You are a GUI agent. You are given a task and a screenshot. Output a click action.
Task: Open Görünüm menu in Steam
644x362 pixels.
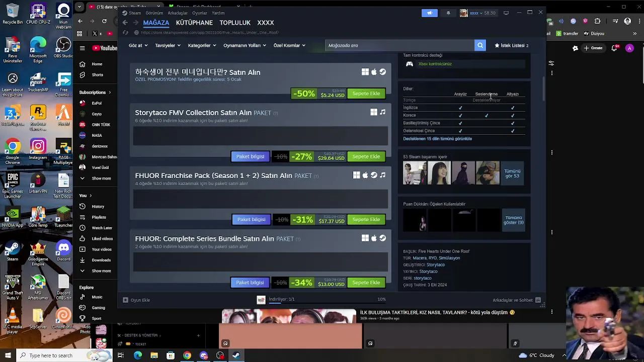pyautogui.click(x=154, y=13)
